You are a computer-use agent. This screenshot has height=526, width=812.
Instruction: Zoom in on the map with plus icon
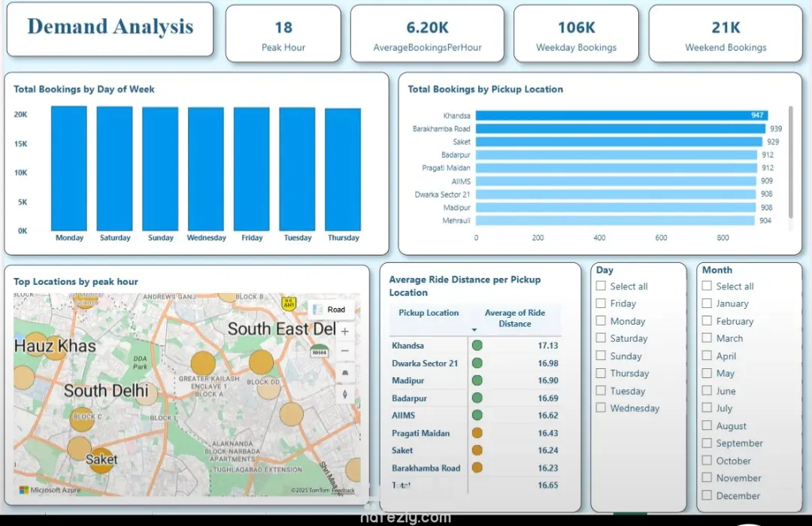(345, 331)
